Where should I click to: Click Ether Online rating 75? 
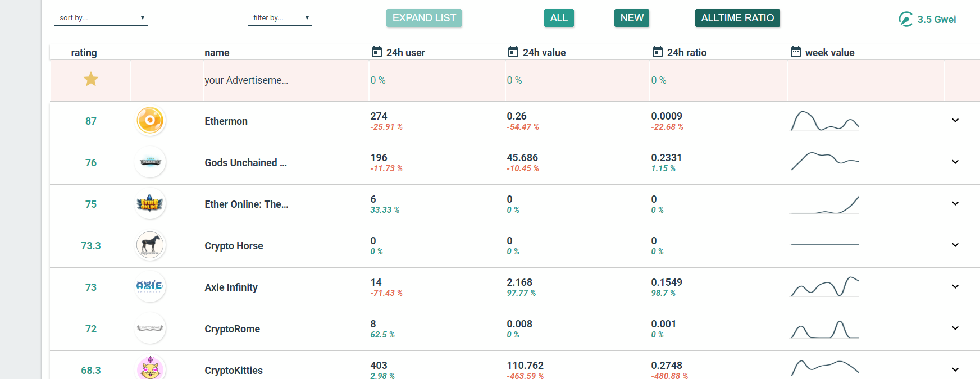point(91,204)
